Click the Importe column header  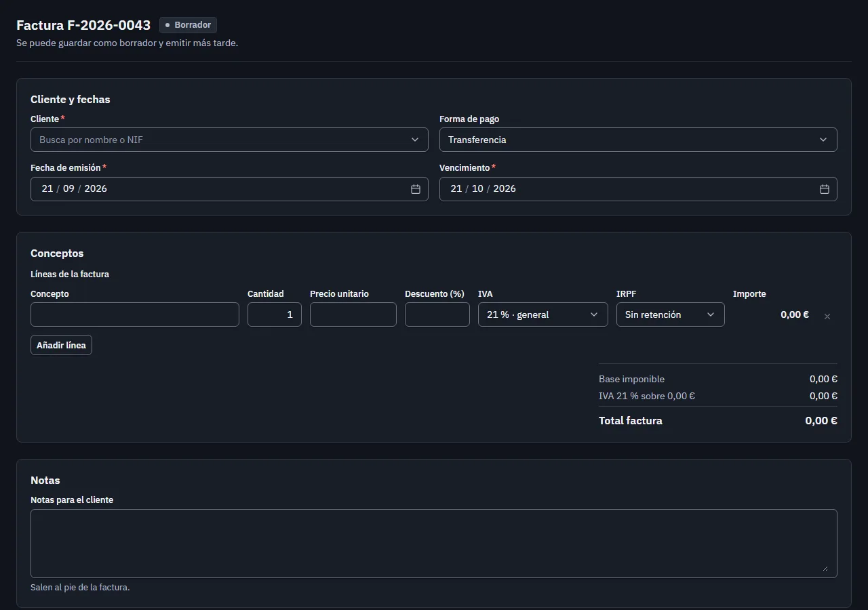point(749,294)
